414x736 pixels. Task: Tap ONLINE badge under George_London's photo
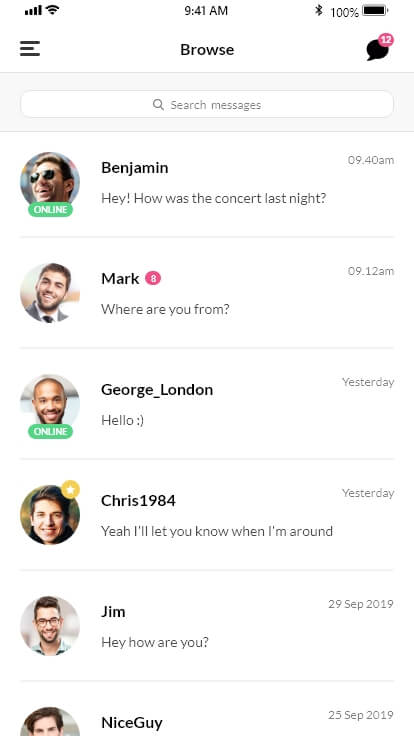tap(50, 431)
